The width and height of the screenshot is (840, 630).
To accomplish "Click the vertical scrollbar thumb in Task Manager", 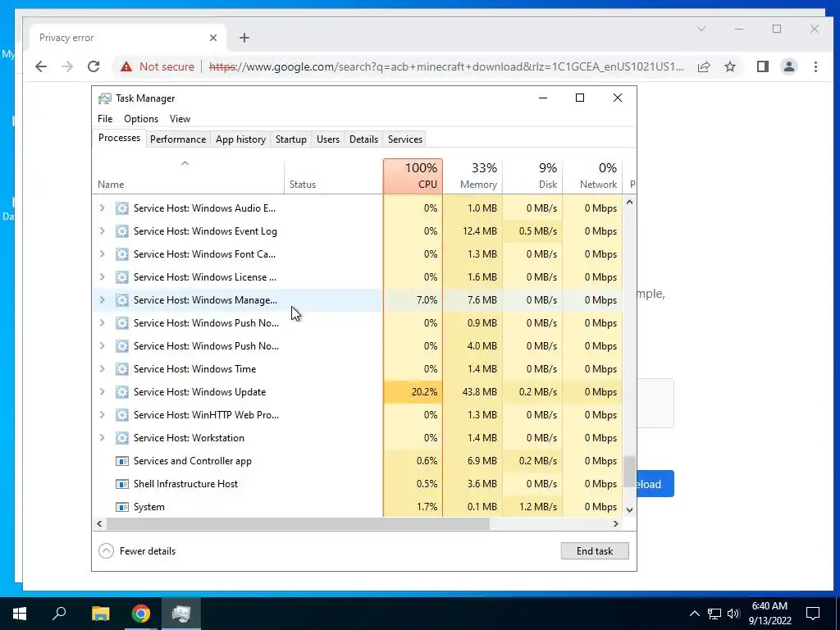I will point(629,472).
